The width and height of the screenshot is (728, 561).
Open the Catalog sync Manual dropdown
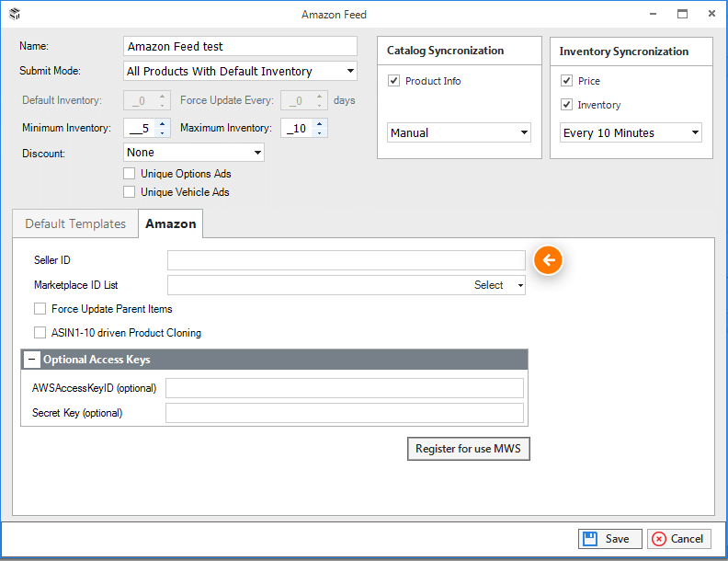click(x=524, y=132)
